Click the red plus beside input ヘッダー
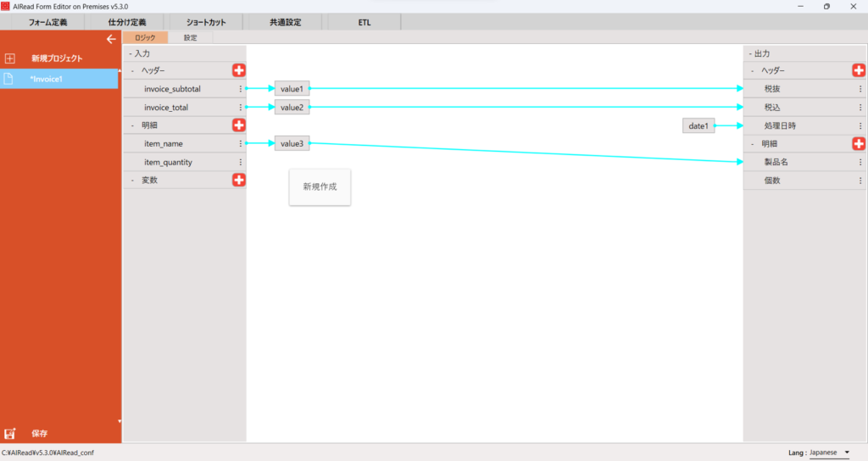Image resolution: width=868 pixels, height=461 pixels. pyautogui.click(x=239, y=70)
